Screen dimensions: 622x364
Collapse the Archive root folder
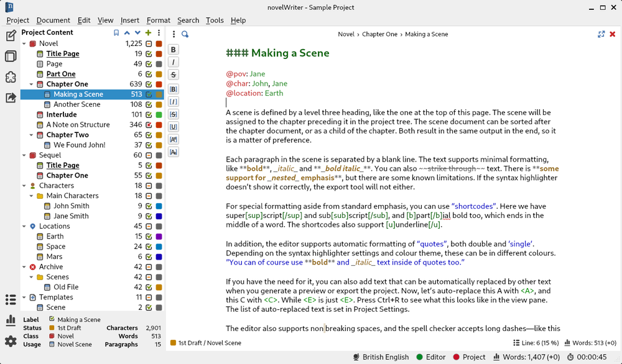pyautogui.click(x=24, y=267)
